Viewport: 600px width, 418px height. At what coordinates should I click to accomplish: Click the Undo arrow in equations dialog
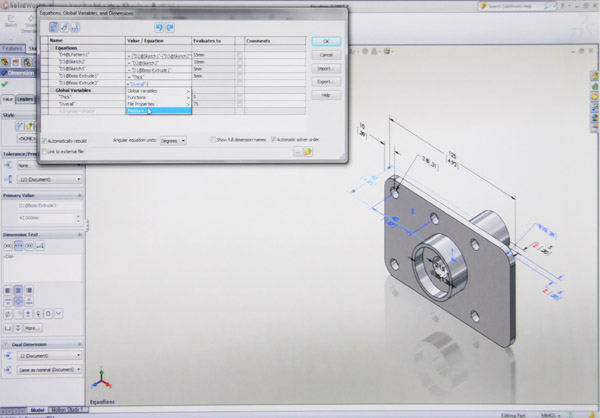158,27
